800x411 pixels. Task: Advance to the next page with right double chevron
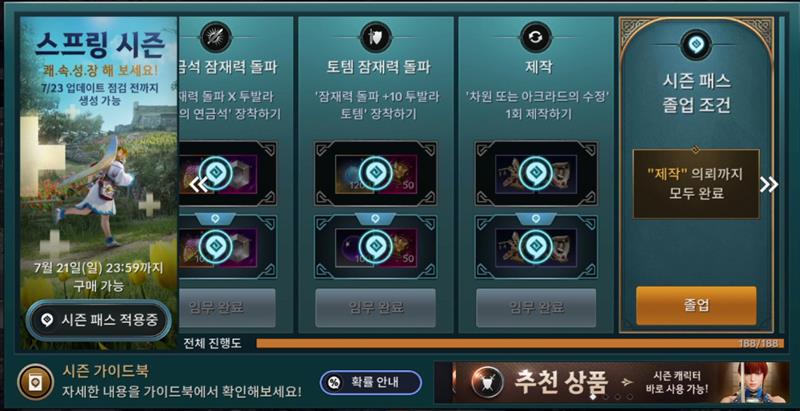coord(768,185)
